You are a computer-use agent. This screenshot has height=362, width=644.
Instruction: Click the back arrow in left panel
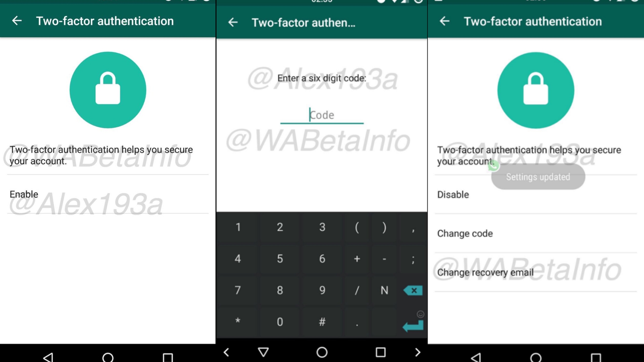(16, 21)
